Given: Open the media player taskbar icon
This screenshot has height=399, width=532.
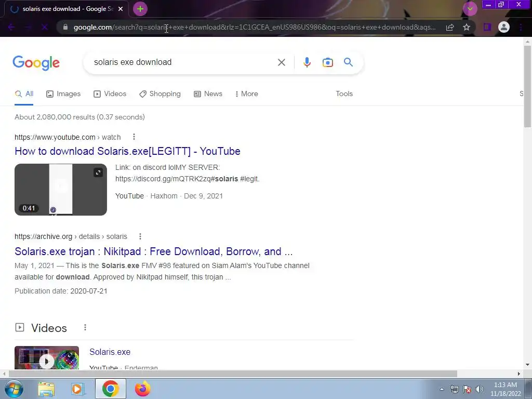Looking at the screenshot, I should point(78,389).
